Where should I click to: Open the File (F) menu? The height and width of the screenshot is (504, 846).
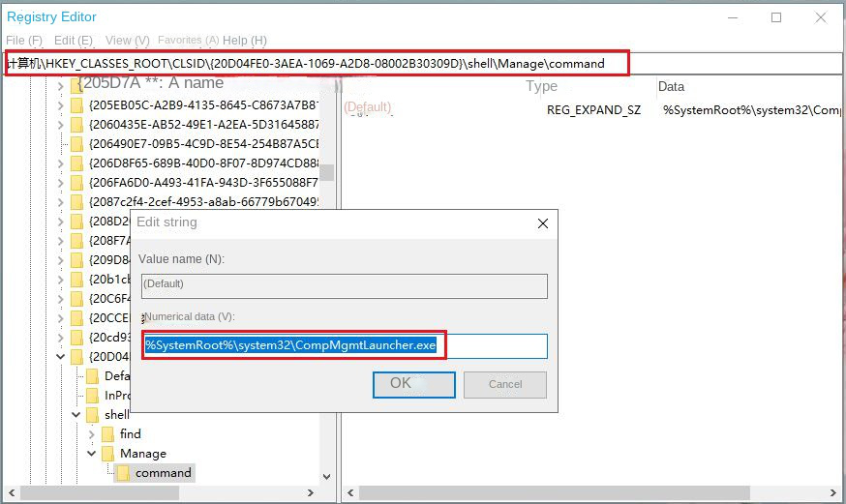[24, 41]
